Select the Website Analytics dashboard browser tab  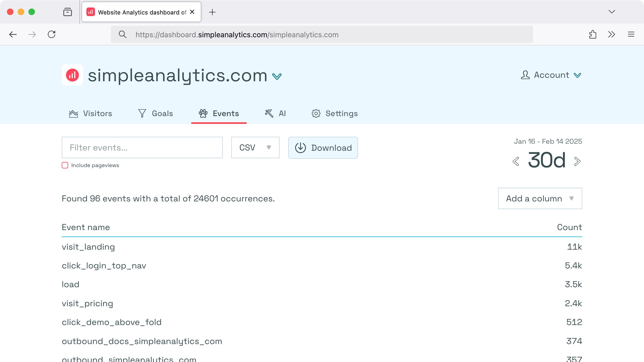coord(141,12)
